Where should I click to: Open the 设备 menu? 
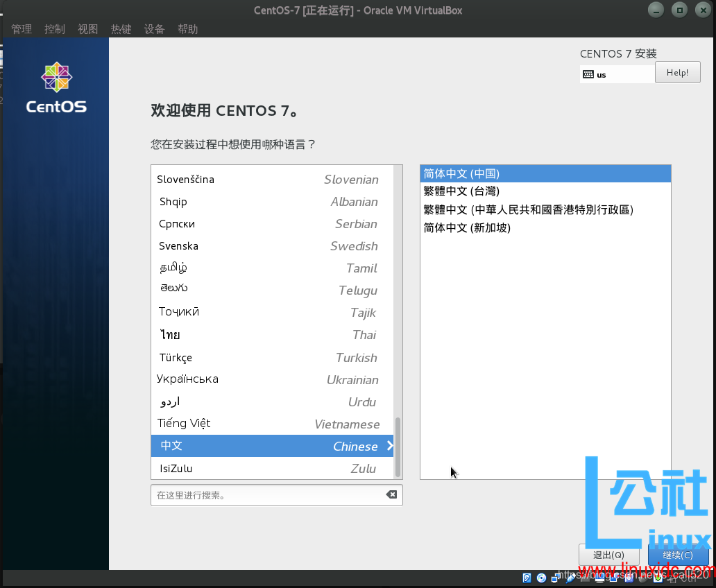coord(154,29)
